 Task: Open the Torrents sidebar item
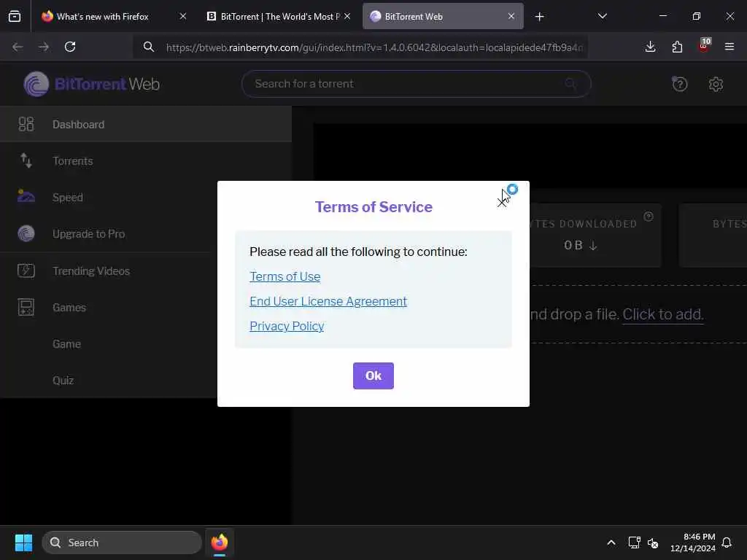(x=146, y=161)
